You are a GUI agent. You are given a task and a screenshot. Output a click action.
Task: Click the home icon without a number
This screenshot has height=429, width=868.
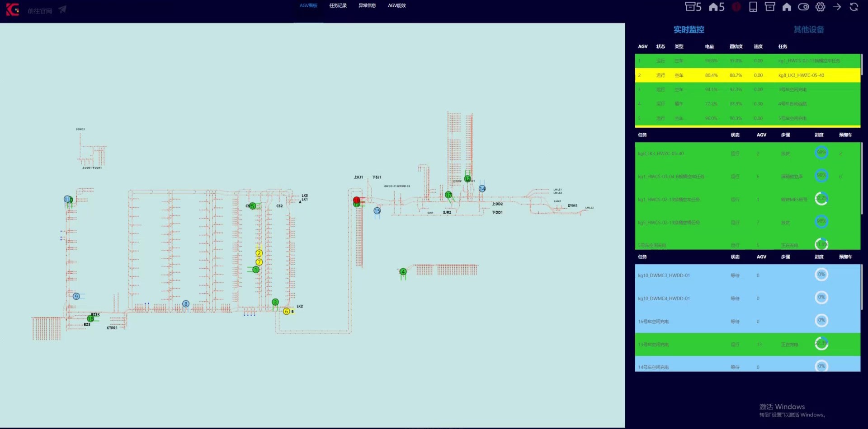pyautogui.click(x=787, y=7)
